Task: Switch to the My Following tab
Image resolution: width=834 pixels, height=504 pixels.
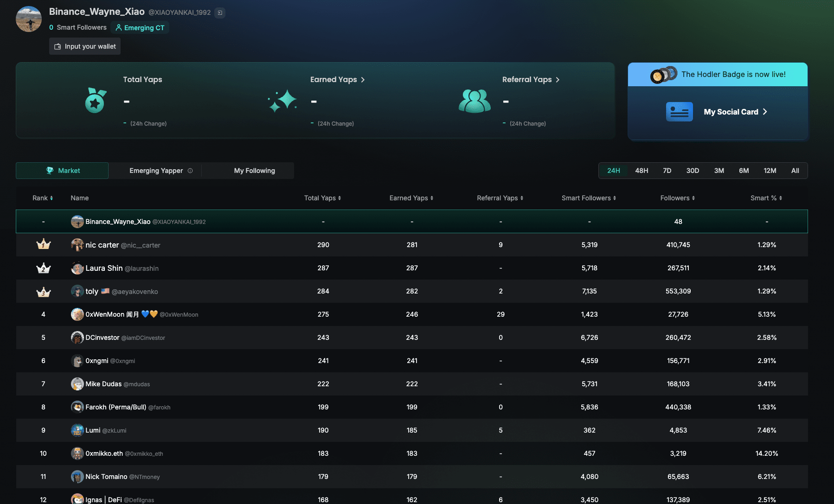Action: [254, 171]
